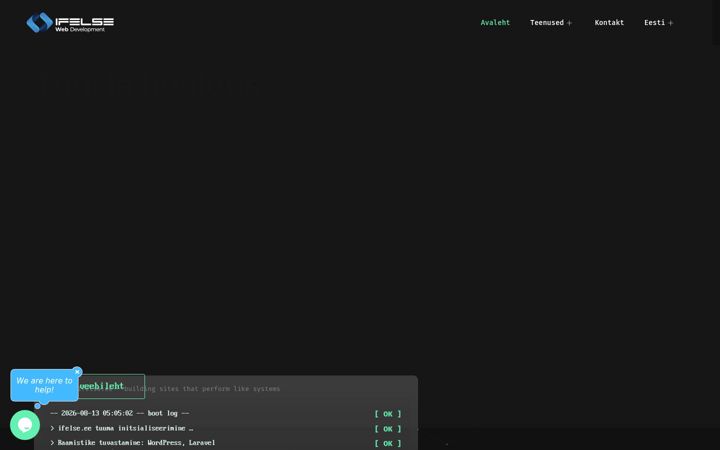
Task: Select 'ifelse.ee tuuma initsialiseerimine' log line
Action: pyautogui.click(x=122, y=428)
